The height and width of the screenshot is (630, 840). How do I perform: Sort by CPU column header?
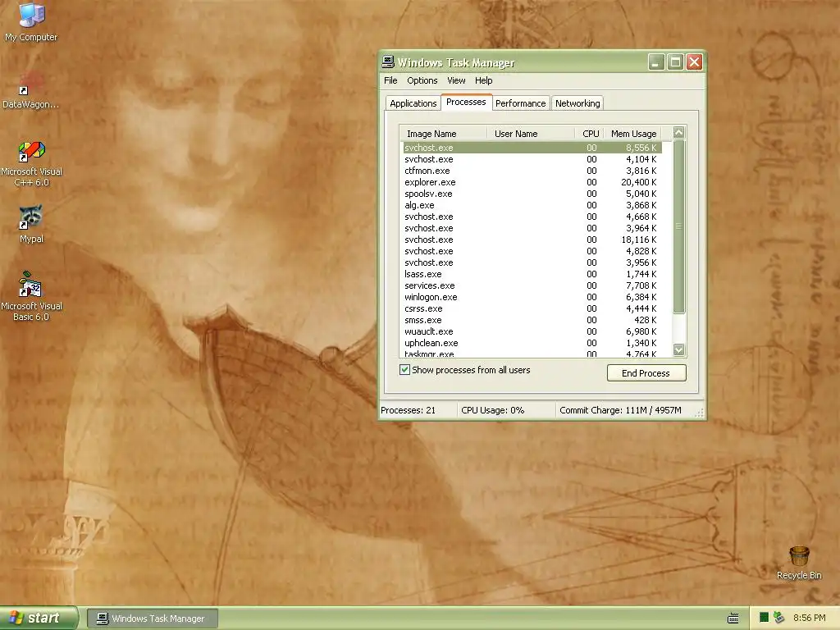pyautogui.click(x=590, y=134)
